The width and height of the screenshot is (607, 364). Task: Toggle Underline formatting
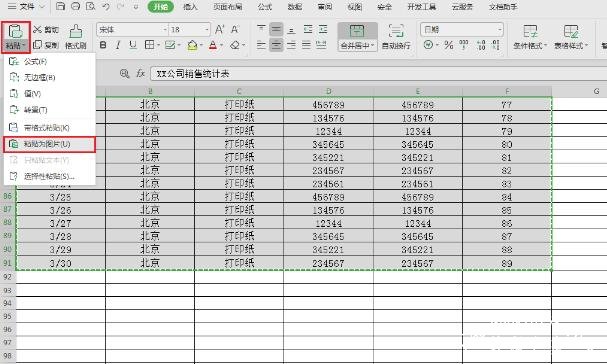coord(133,45)
